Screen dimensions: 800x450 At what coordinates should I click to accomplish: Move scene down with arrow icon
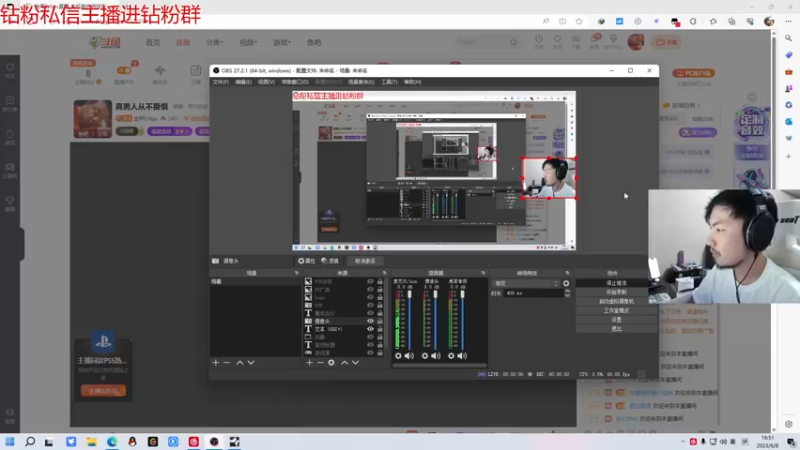251,362
